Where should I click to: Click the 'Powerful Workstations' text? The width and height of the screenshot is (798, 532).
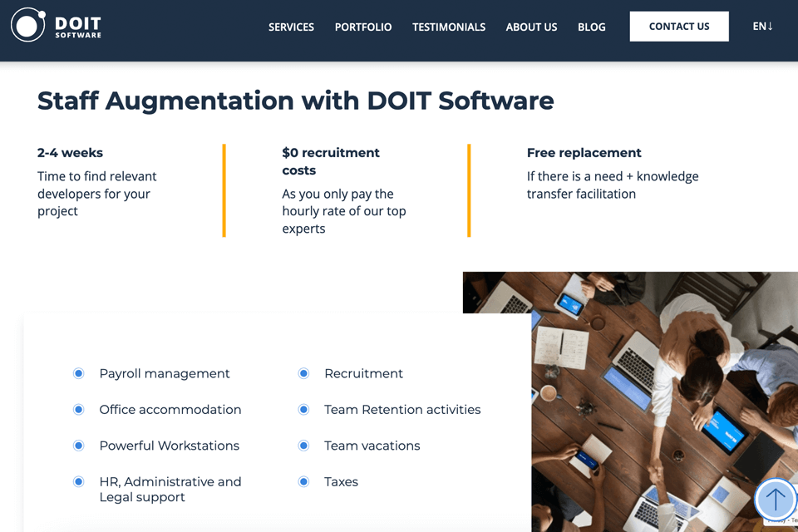pos(169,446)
